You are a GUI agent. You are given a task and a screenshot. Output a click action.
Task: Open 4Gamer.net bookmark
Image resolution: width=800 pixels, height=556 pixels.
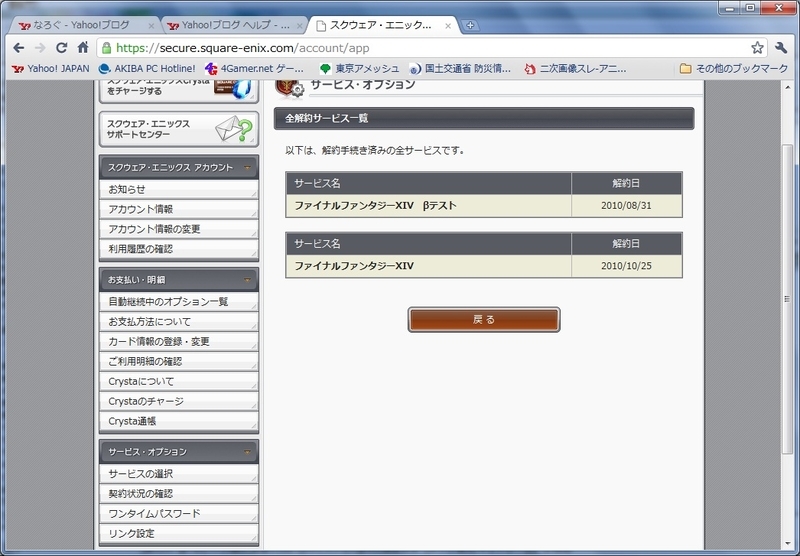pyautogui.click(x=254, y=68)
